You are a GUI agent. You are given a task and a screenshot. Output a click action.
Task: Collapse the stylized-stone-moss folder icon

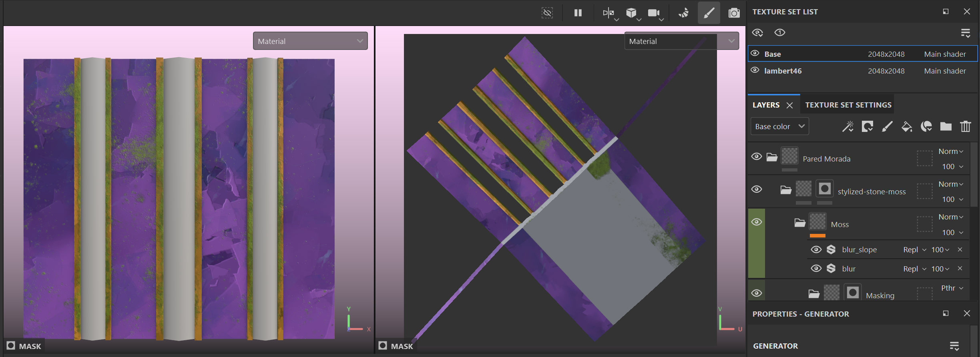click(x=786, y=189)
